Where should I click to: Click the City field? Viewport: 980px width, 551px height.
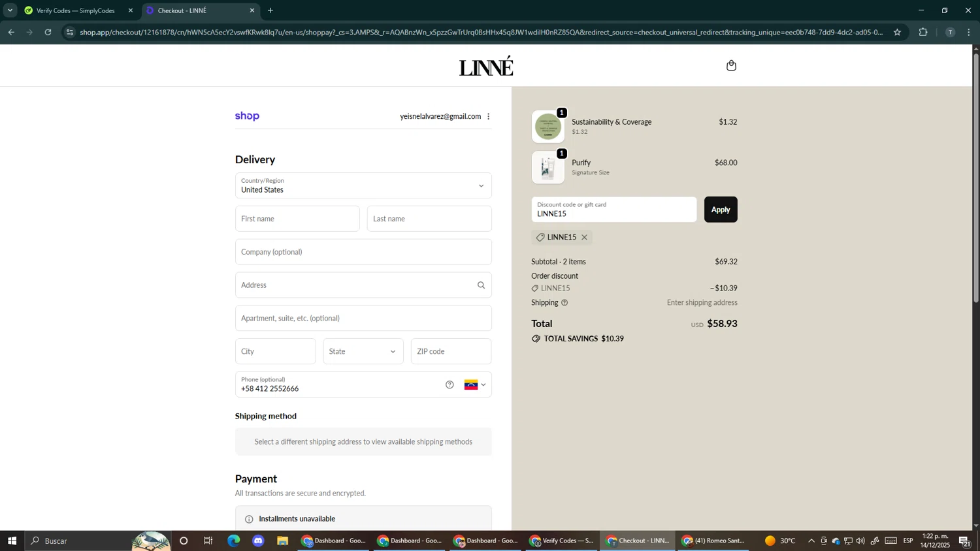coord(275,351)
